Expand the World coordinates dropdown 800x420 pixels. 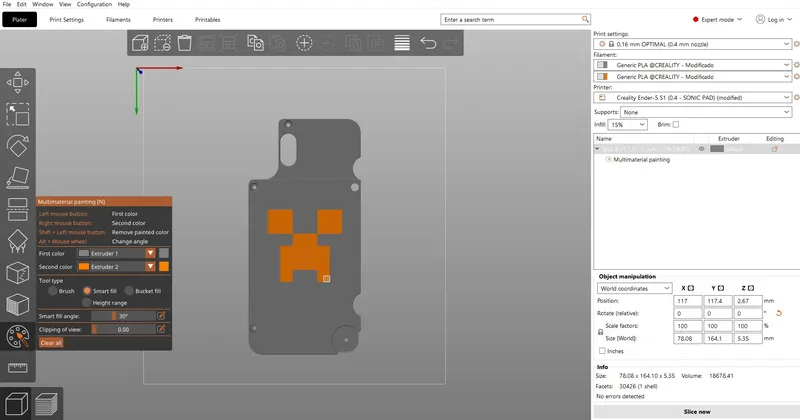[635, 288]
